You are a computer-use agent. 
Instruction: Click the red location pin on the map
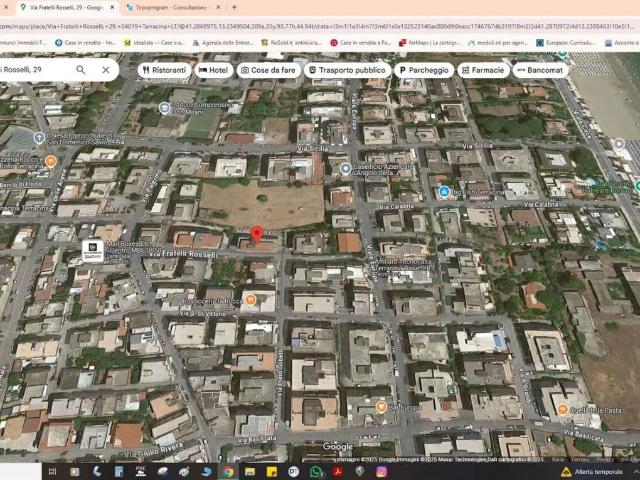(x=256, y=235)
